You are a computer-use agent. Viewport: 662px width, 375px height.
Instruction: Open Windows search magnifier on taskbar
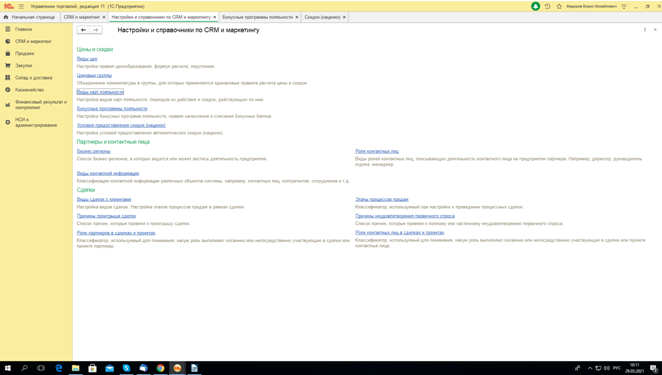[24, 368]
